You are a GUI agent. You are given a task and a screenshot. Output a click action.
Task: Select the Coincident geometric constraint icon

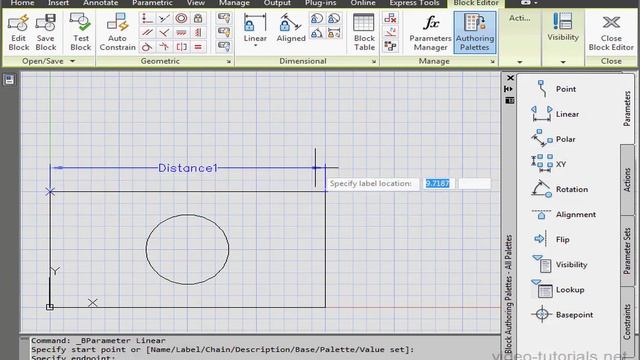click(x=147, y=18)
